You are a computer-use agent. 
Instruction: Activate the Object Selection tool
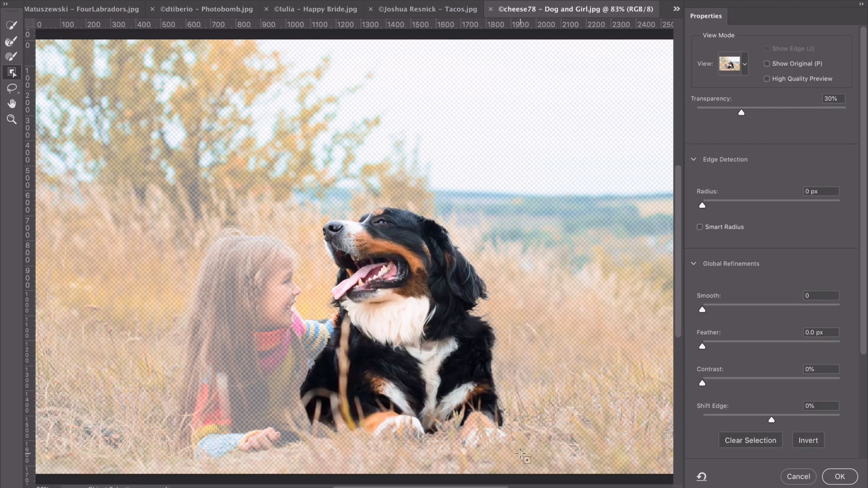click(12, 72)
